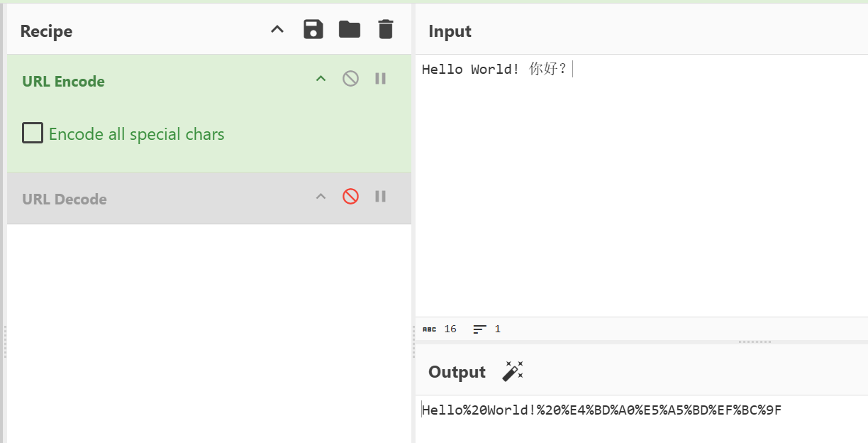Re-enable the URL Decode operation
The image size is (868, 443).
350,197
